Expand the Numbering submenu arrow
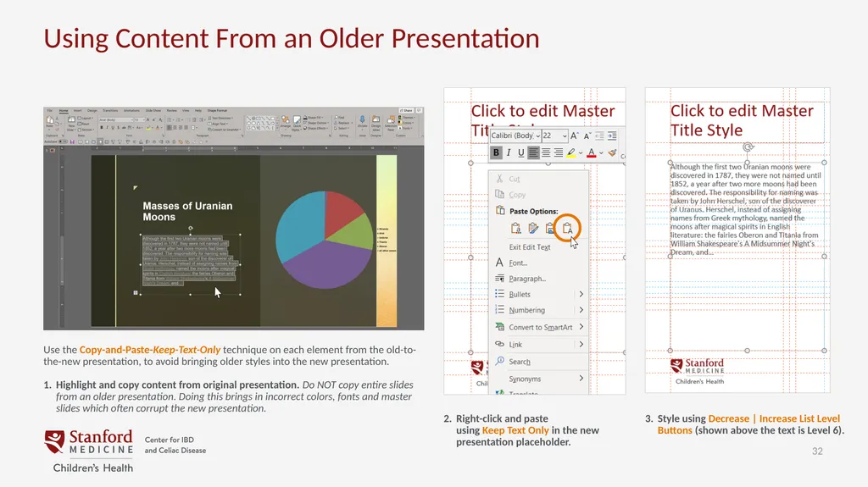The image size is (868, 487). [x=581, y=309]
